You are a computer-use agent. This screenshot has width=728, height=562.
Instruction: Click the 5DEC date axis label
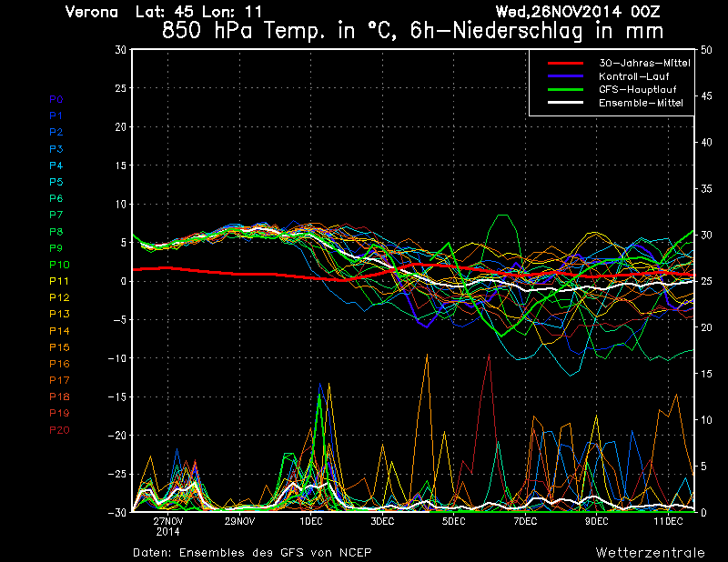coord(453,521)
